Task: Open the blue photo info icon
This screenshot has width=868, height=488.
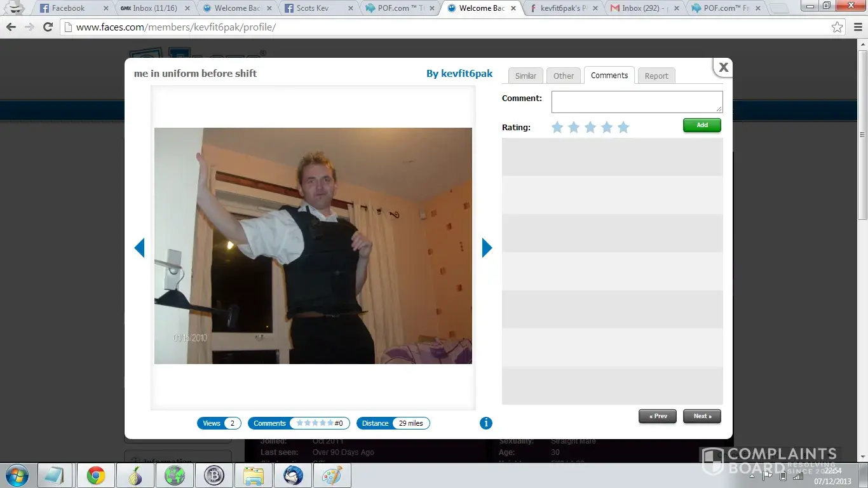Action: tap(486, 423)
